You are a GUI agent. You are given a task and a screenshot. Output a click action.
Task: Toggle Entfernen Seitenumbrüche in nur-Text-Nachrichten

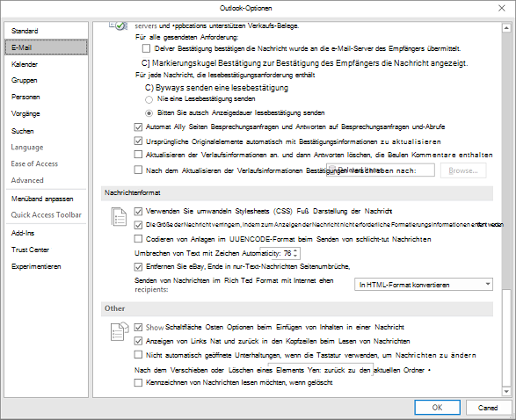(138, 267)
